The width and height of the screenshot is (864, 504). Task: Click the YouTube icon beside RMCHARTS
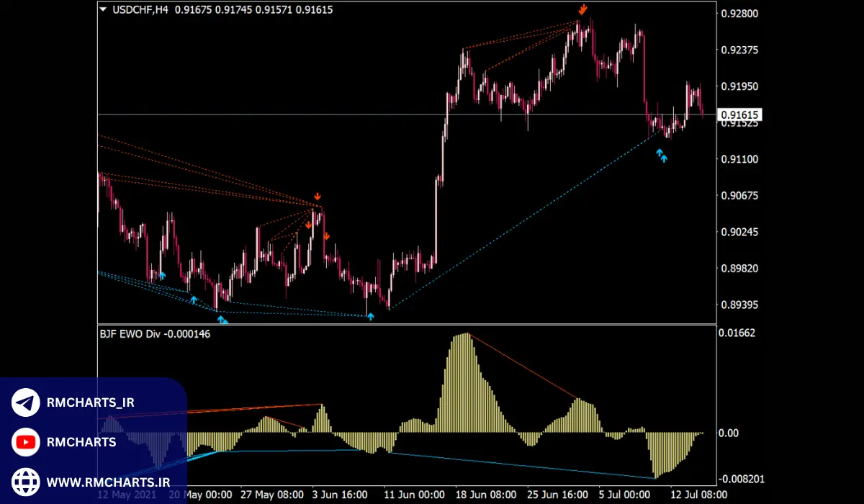coord(26,442)
